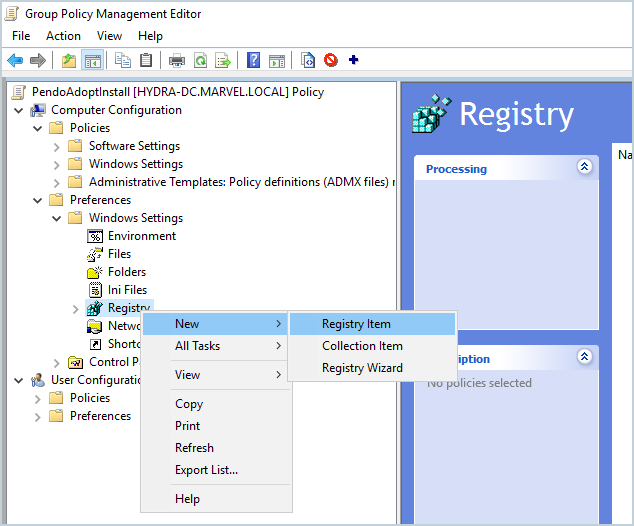
Task: Click the Environment icon in tree
Action: pos(95,236)
